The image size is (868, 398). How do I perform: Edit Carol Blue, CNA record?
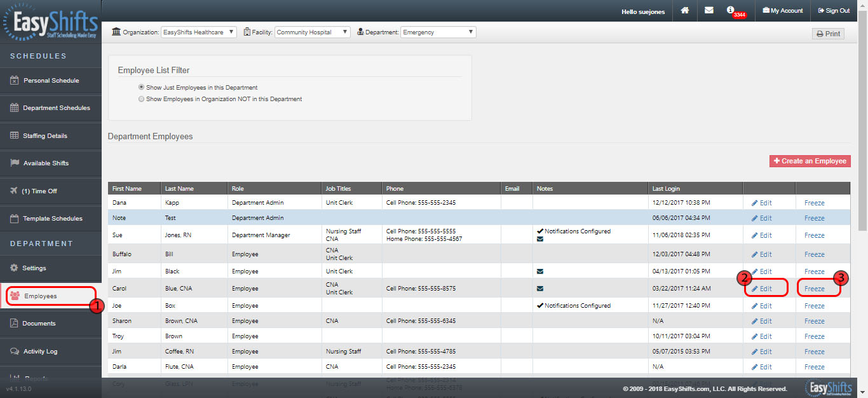click(762, 289)
